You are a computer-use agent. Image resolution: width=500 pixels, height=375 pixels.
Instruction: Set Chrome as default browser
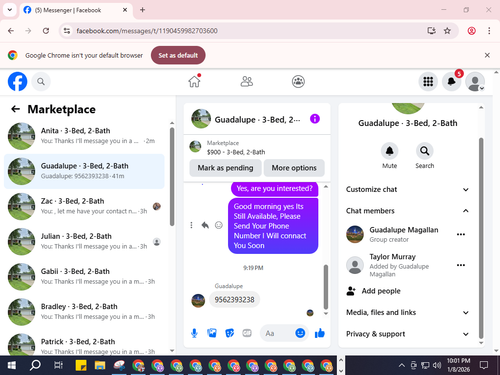[178, 55]
